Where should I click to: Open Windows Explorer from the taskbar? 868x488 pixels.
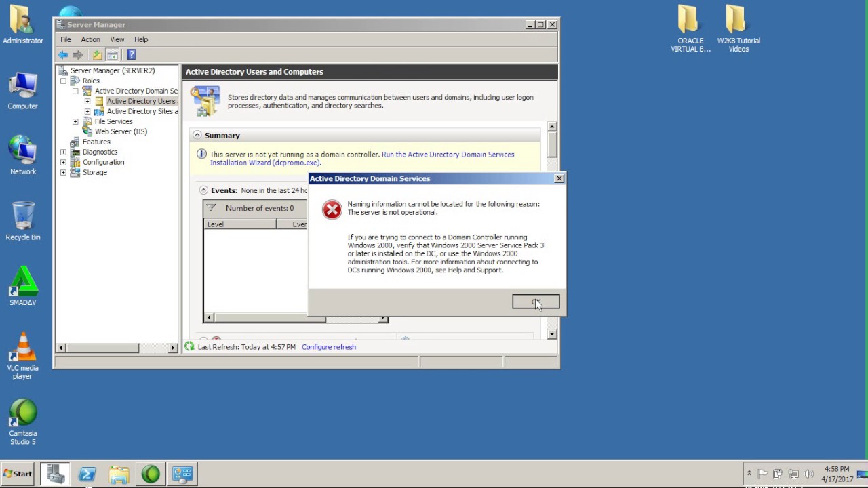click(x=119, y=474)
